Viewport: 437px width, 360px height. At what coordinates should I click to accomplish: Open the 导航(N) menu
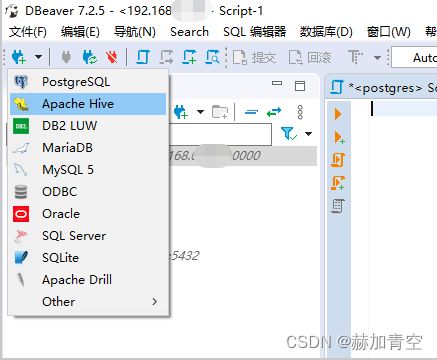(x=135, y=32)
